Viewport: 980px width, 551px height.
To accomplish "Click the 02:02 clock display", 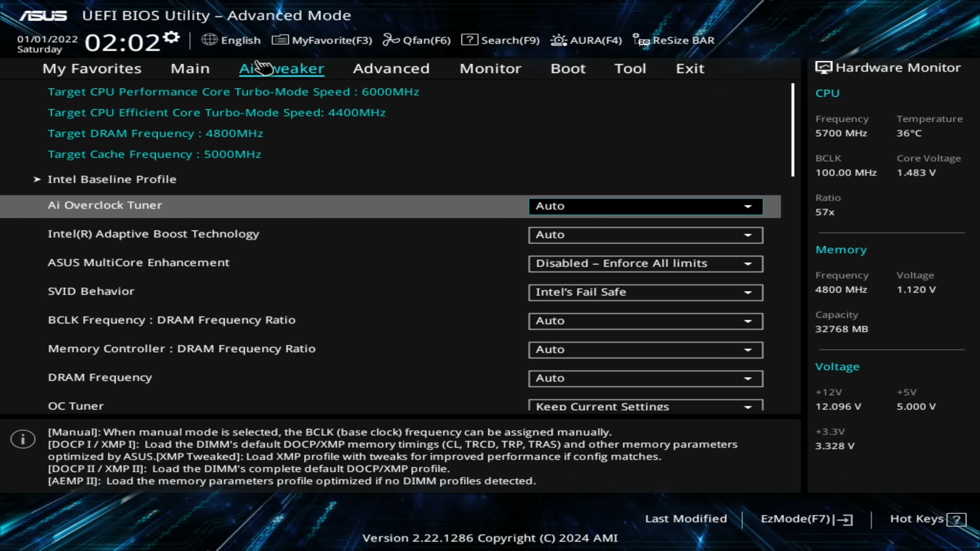I will coord(122,42).
